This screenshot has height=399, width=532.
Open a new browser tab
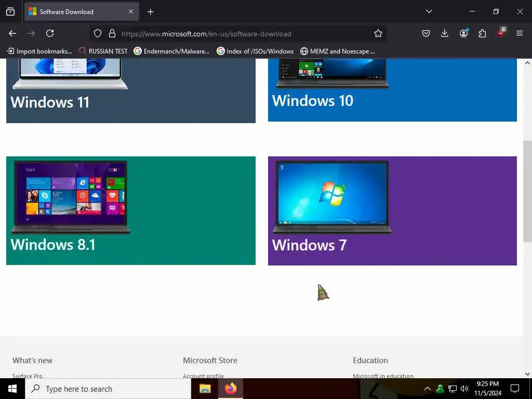coord(150,12)
